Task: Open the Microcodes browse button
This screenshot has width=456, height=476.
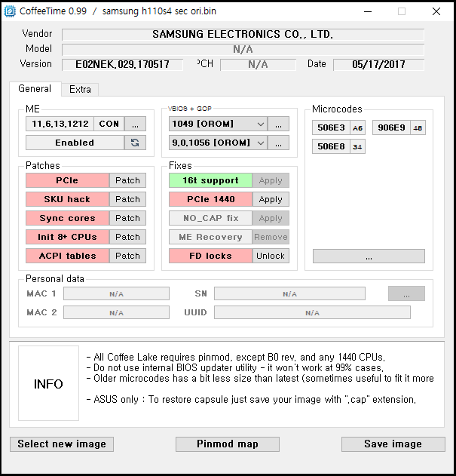Action: [369, 256]
